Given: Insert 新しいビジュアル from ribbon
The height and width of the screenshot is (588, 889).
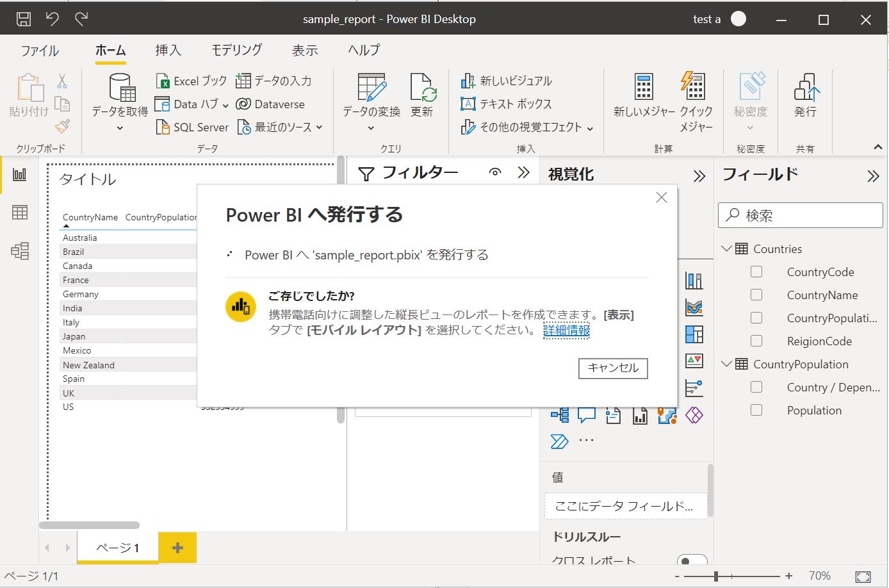Looking at the screenshot, I should pos(507,81).
